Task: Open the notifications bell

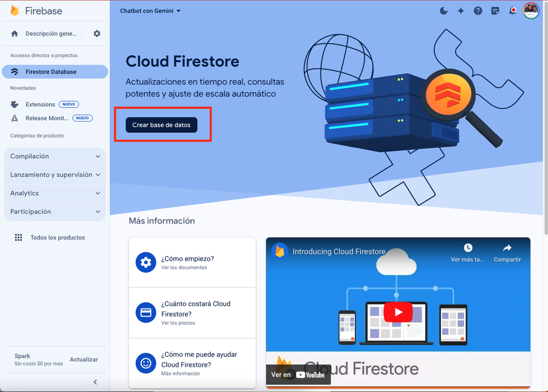Action: pyautogui.click(x=512, y=11)
